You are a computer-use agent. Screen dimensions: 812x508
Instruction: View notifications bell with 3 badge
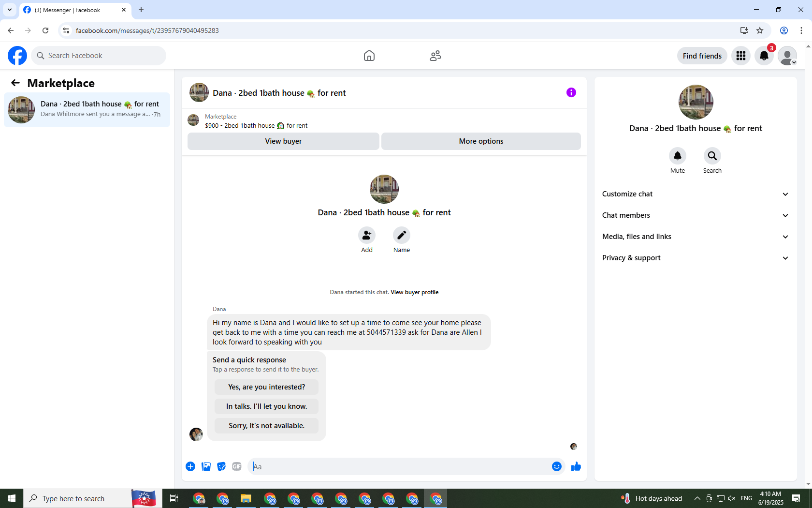point(764,56)
